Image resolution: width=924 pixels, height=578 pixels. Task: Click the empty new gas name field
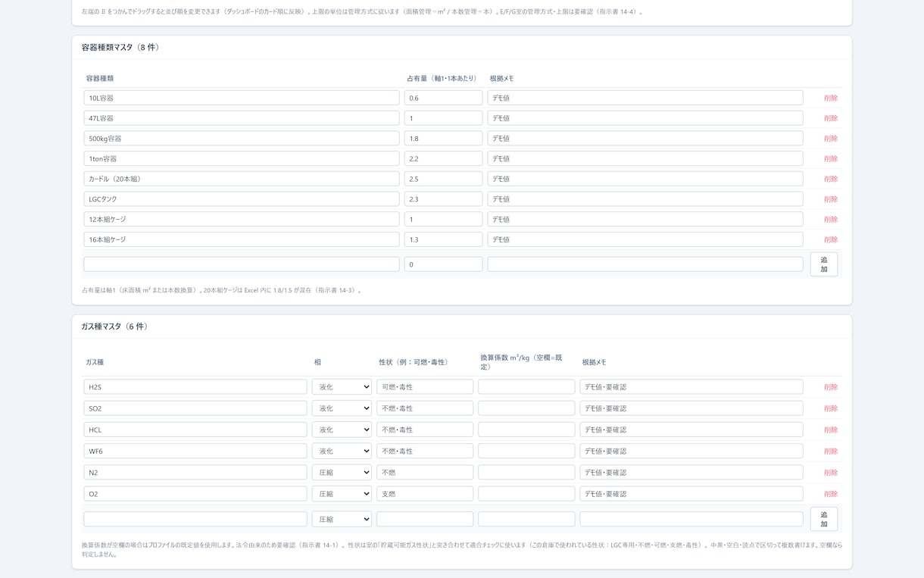(195, 519)
